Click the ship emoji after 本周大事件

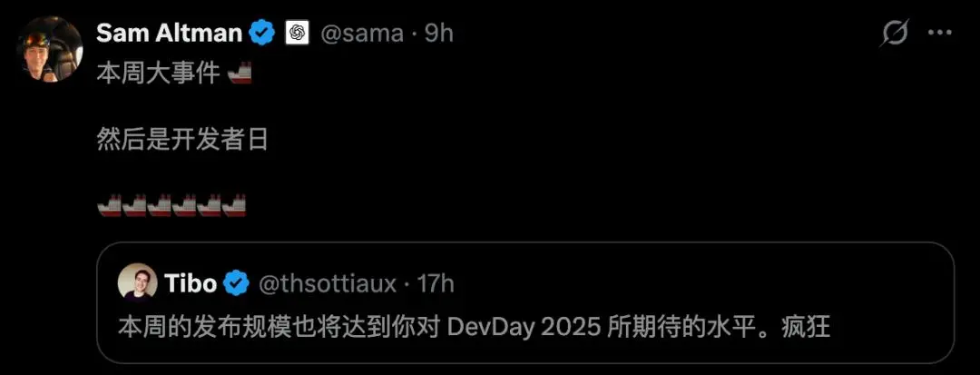click(240, 74)
